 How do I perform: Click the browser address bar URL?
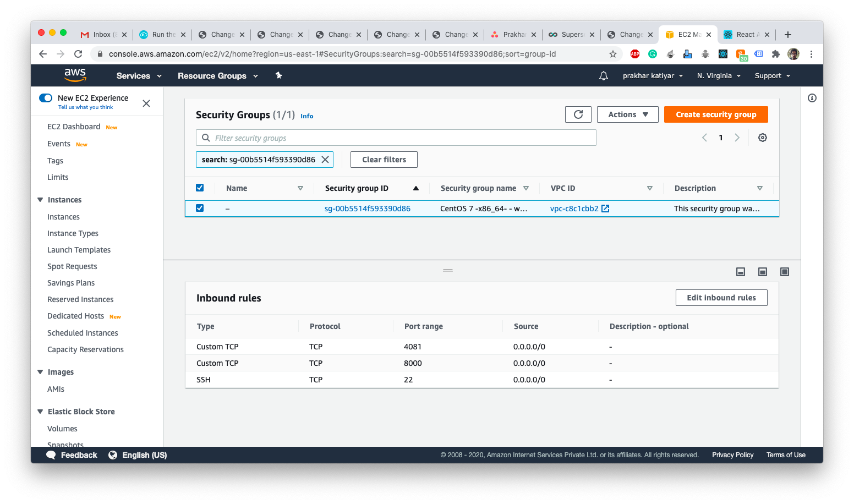[332, 54]
